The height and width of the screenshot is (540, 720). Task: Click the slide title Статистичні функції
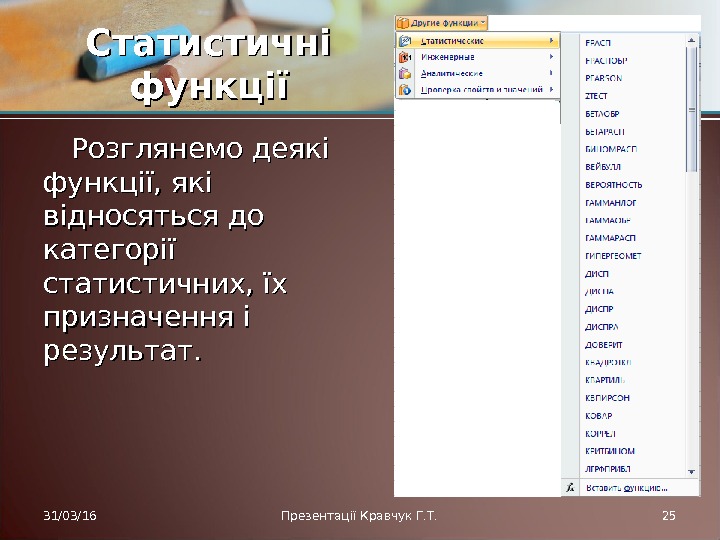coord(208,64)
